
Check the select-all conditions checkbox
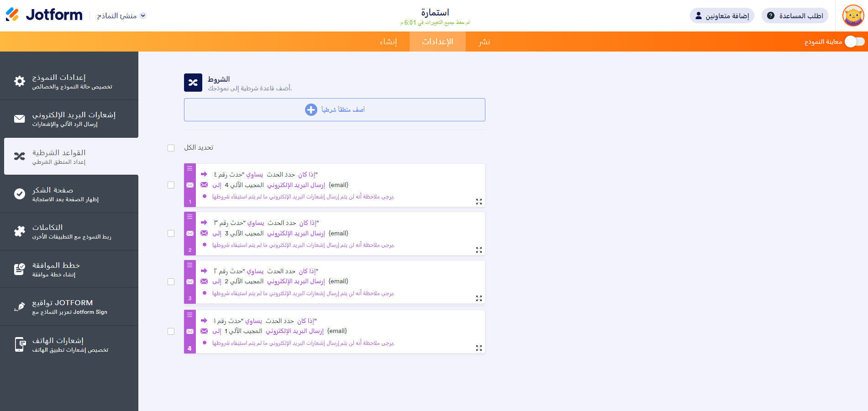coord(171,148)
